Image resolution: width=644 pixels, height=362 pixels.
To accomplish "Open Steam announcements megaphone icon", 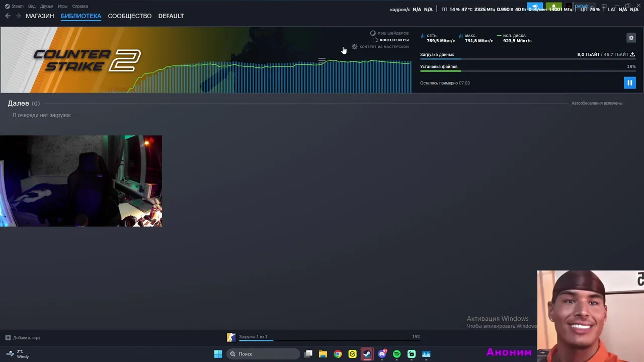I will click(x=535, y=7).
